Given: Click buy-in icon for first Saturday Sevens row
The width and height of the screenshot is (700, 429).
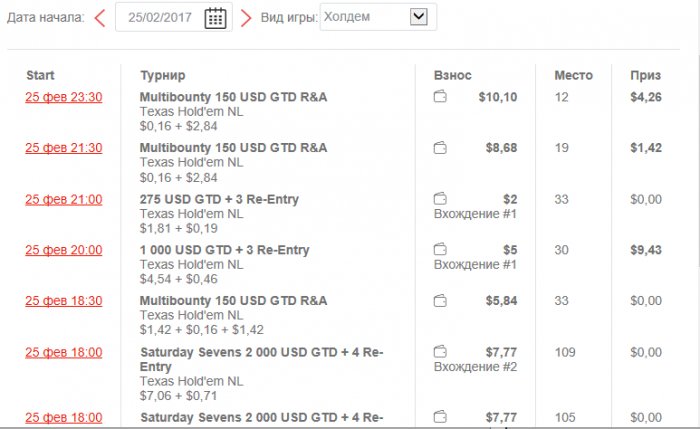Looking at the screenshot, I should 440,352.
